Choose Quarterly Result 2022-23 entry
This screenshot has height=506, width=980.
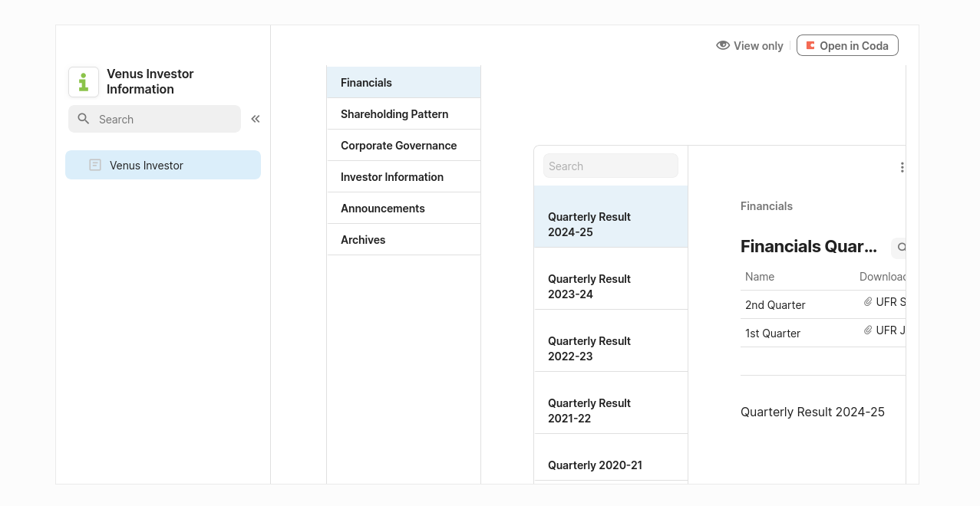click(611, 341)
